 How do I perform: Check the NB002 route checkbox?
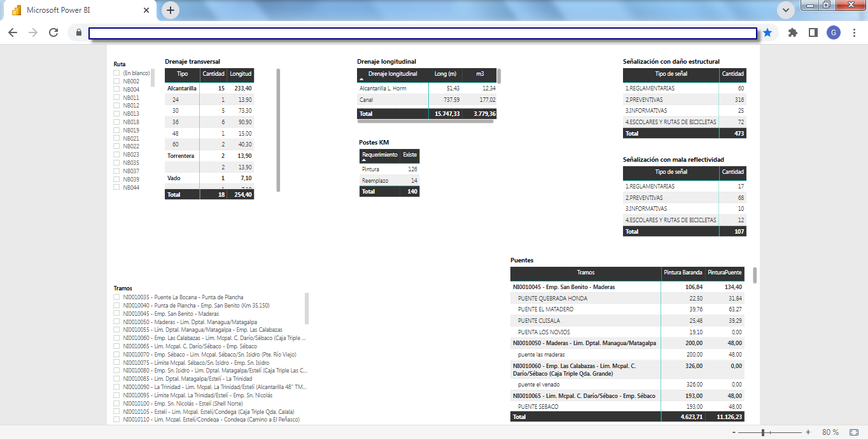pos(116,82)
